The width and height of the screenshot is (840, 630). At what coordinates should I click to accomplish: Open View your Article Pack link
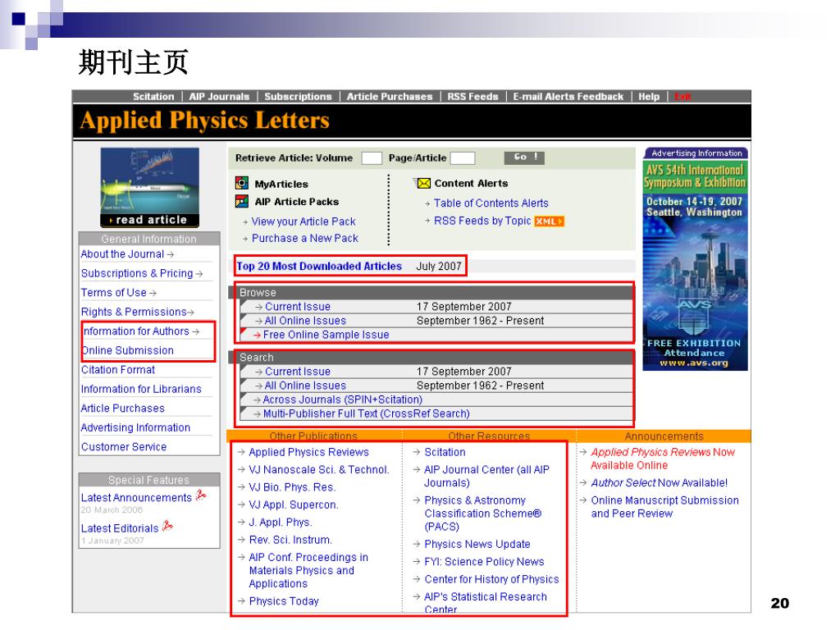click(304, 221)
